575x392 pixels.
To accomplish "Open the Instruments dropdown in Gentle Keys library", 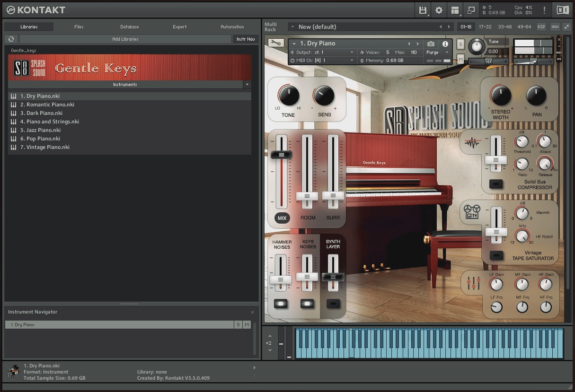I will click(x=247, y=84).
